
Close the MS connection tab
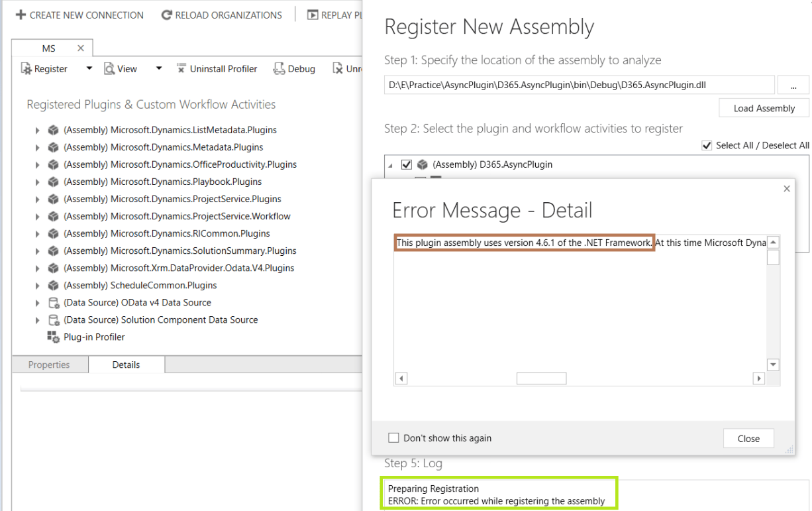click(x=81, y=48)
